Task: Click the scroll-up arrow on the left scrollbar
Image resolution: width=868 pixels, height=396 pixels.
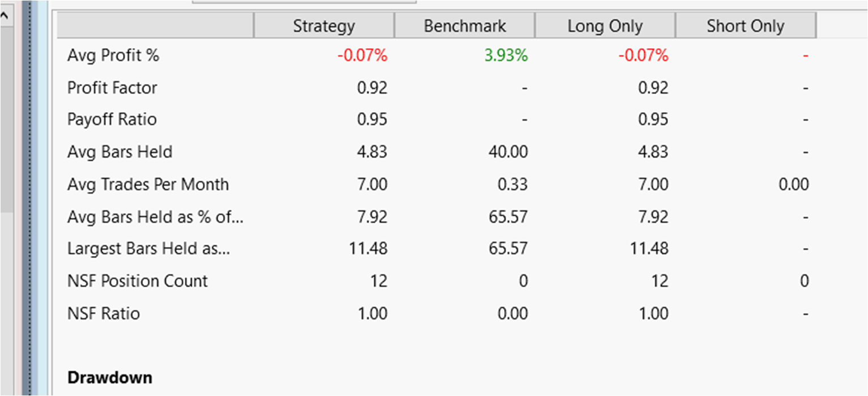Action: [5, 15]
